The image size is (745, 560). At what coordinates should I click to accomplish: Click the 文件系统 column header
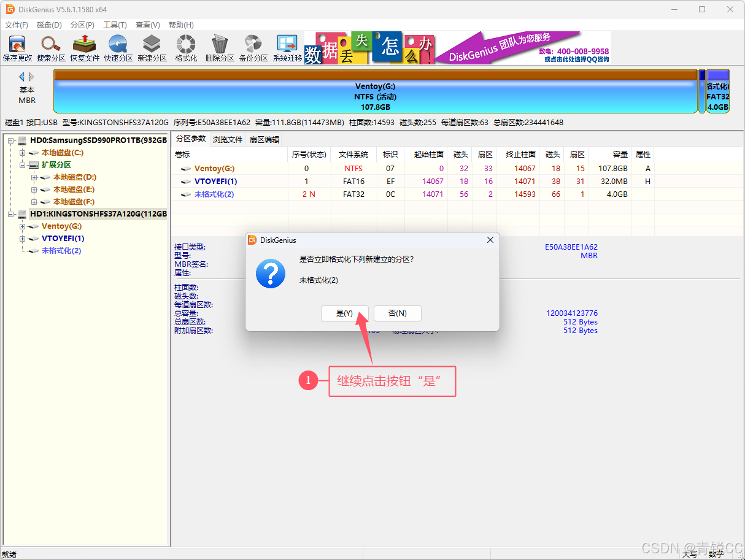pyautogui.click(x=353, y=155)
